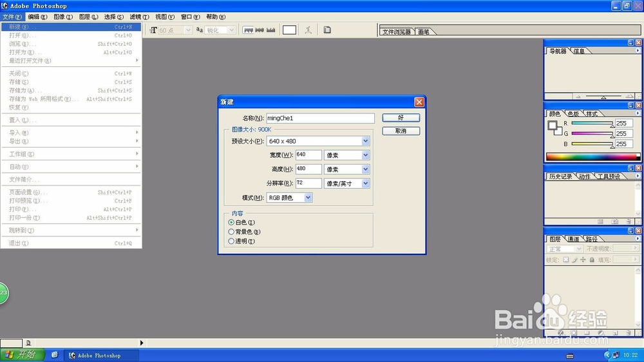Viewport: 644px width, 362px height.
Task: Click the document icon in status bar
Action: click(28, 343)
